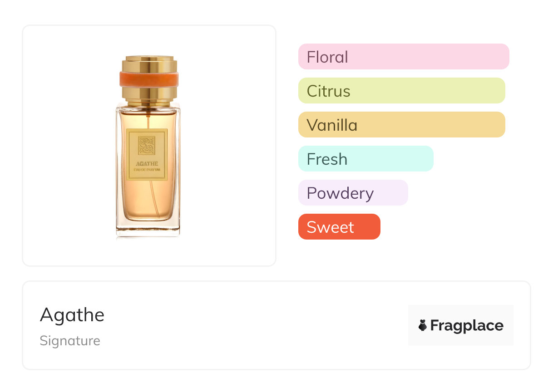The width and height of the screenshot is (553, 392).
Task: Open the Signature brand link
Action: 70,341
